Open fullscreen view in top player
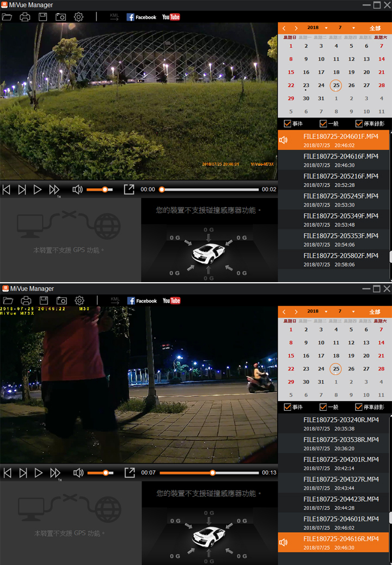Viewport: 392px width, 565px height. (x=129, y=190)
